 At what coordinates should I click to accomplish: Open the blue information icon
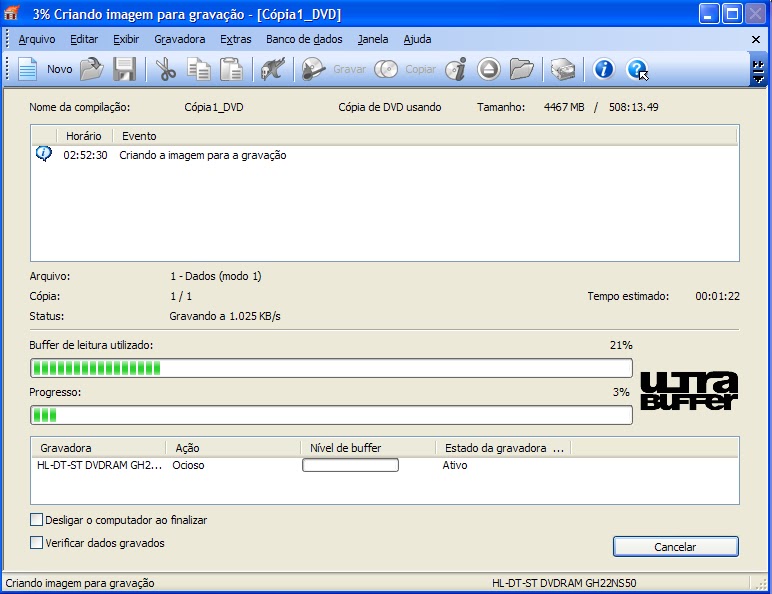[x=604, y=69]
